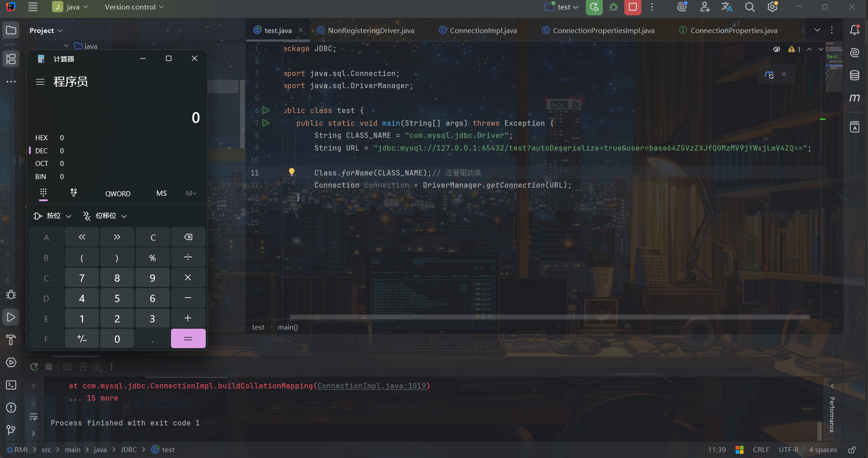Expand the calculator Bitwise dropdown
Screen dimensions: 868x458
(x=53, y=216)
